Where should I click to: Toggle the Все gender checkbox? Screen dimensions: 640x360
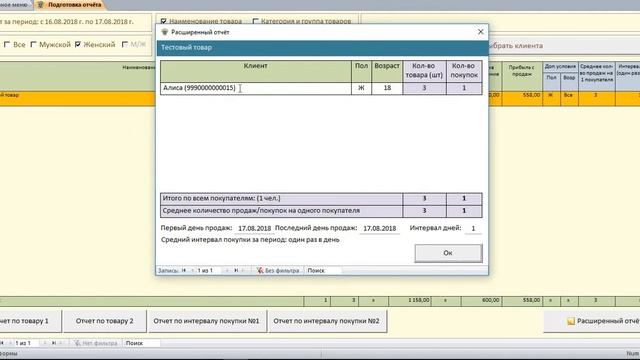pyautogui.click(x=7, y=44)
